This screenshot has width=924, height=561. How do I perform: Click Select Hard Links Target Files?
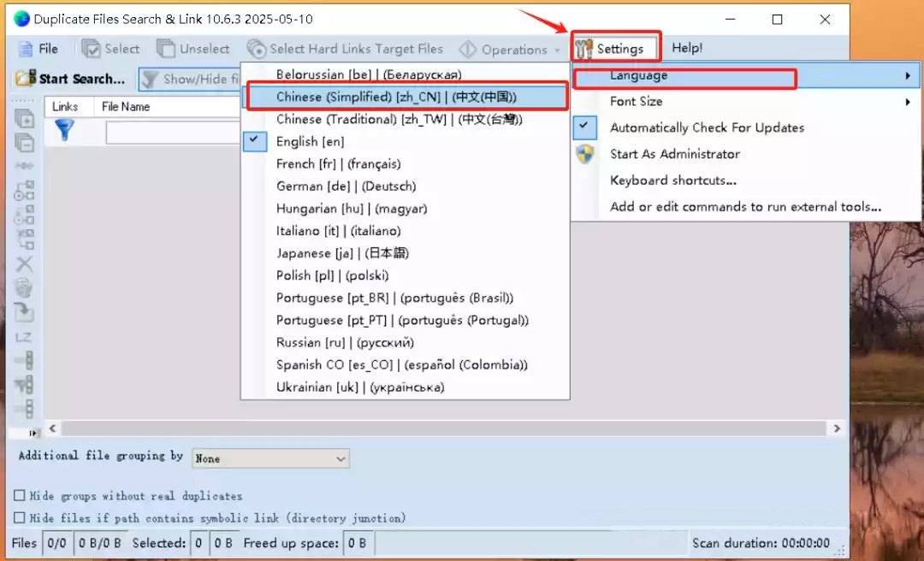point(345,49)
